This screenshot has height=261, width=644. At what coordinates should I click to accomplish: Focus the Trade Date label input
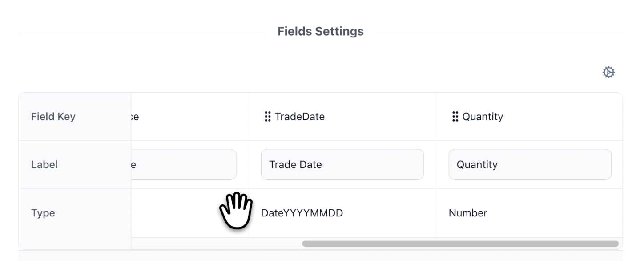[x=342, y=164]
